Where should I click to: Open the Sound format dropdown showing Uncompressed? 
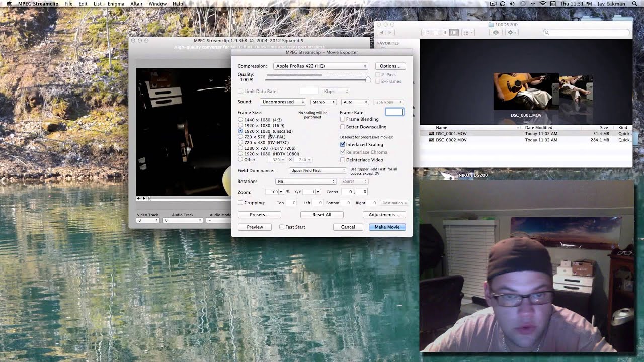[283, 102]
